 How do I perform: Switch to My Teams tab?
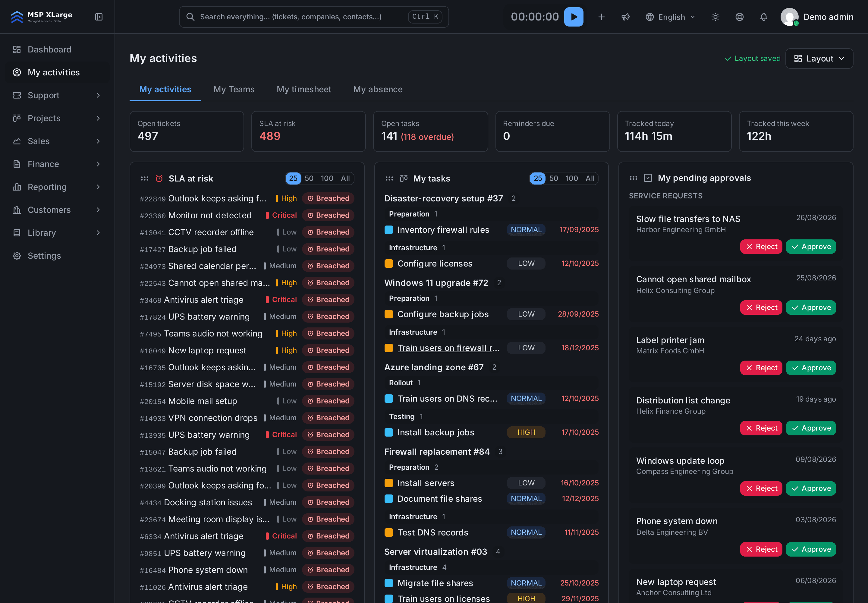[234, 90]
